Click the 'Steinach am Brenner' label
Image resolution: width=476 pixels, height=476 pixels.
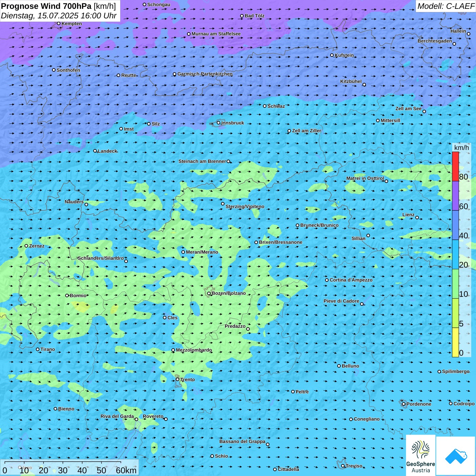tap(202, 161)
